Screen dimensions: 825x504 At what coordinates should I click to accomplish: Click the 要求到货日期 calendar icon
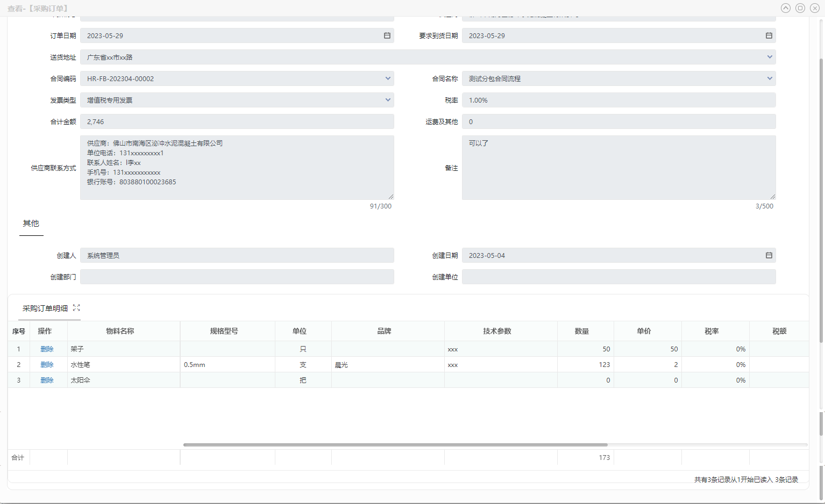tap(769, 35)
